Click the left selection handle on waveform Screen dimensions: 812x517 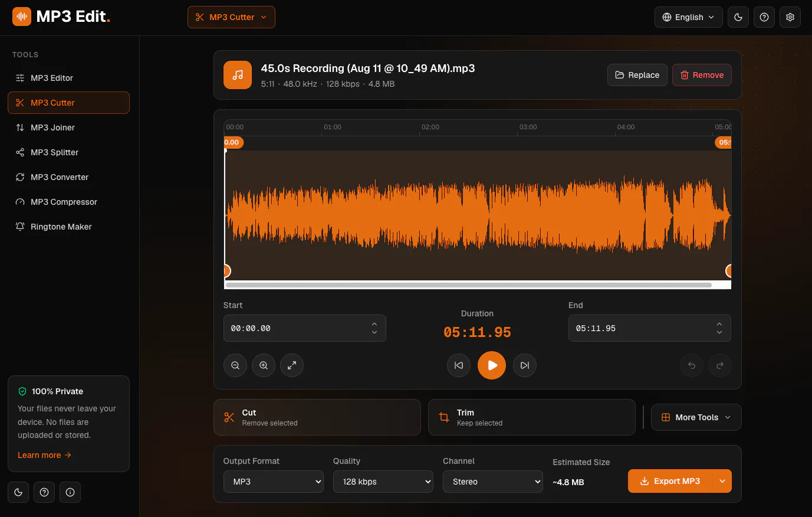click(x=226, y=271)
